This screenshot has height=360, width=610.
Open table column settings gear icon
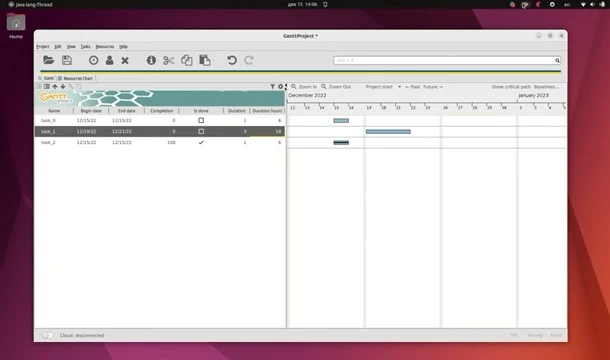tap(280, 86)
